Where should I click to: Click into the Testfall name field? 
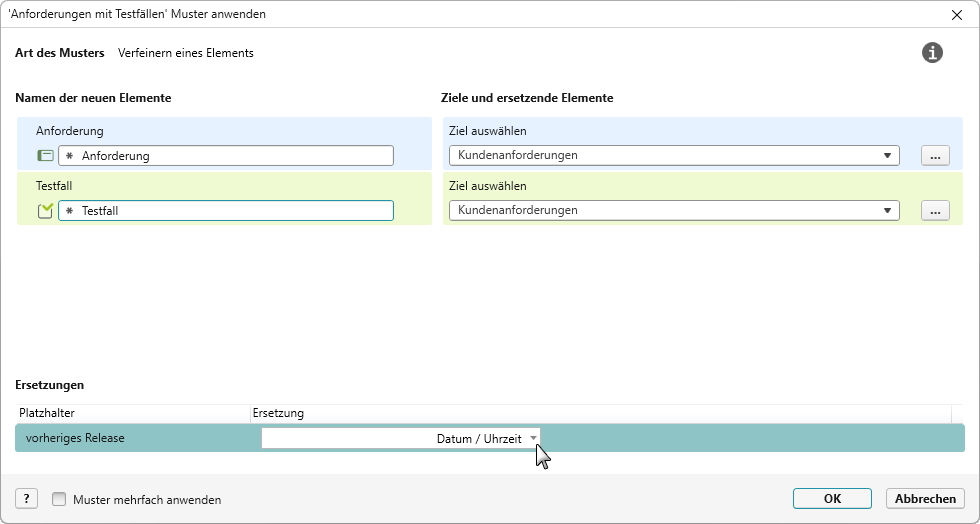click(x=235, y=211)
